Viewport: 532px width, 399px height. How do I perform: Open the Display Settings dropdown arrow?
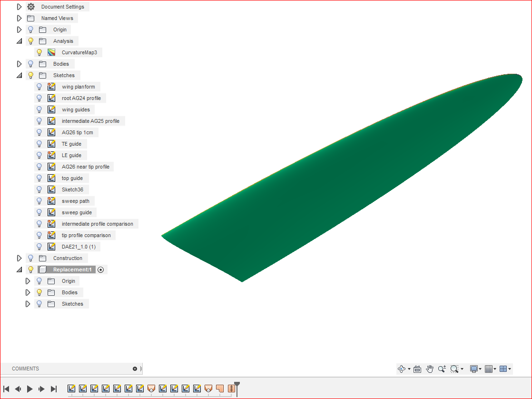(x=480, y=369)
